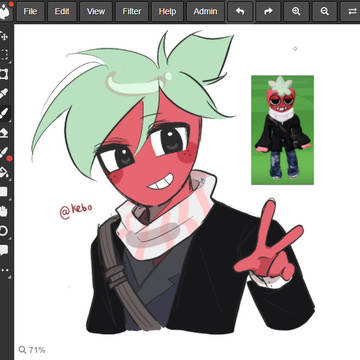Select the Paint Bucket fill tool
Image resolution: width=360 pixels, height=360 pixels.
click(4, 172)
